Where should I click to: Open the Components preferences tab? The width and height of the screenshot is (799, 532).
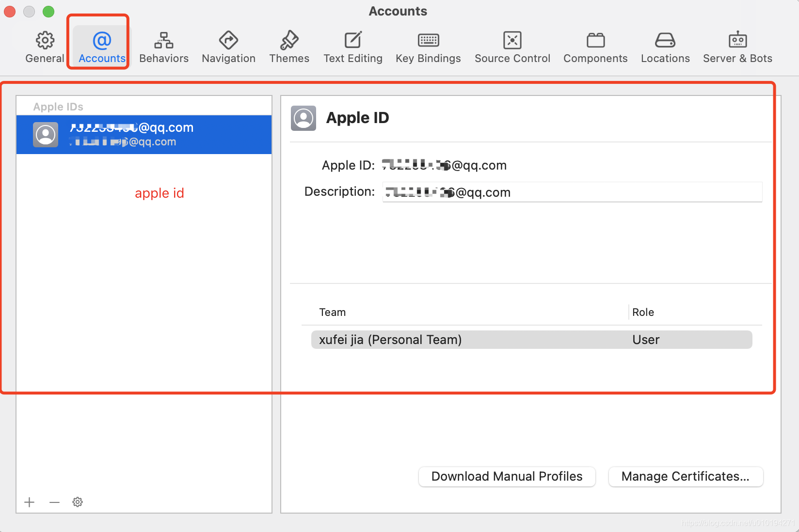pos(595,47)
